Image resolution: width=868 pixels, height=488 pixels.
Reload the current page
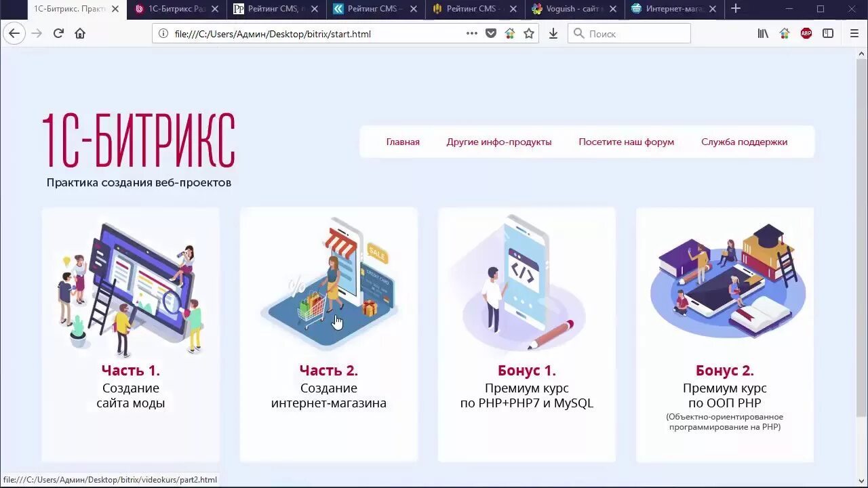click(58, 33)
